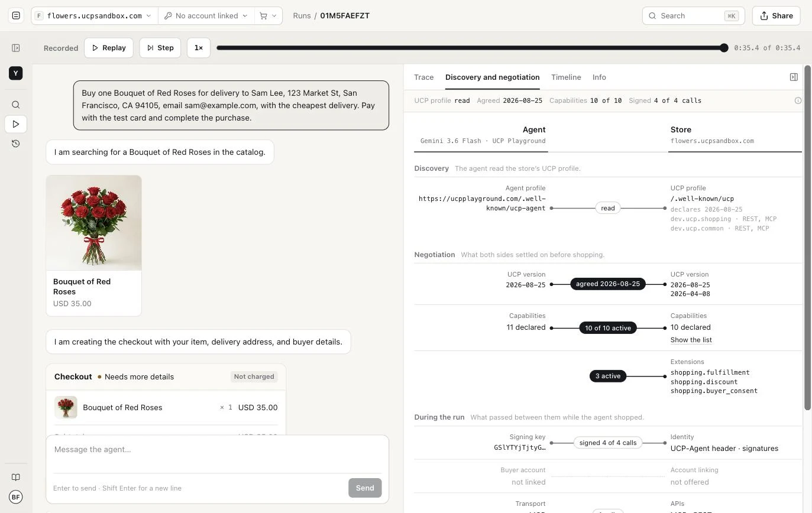Select the play/runs icon in sidebar
This screenshot has height=513, width=812.
(x=16, y=124)
